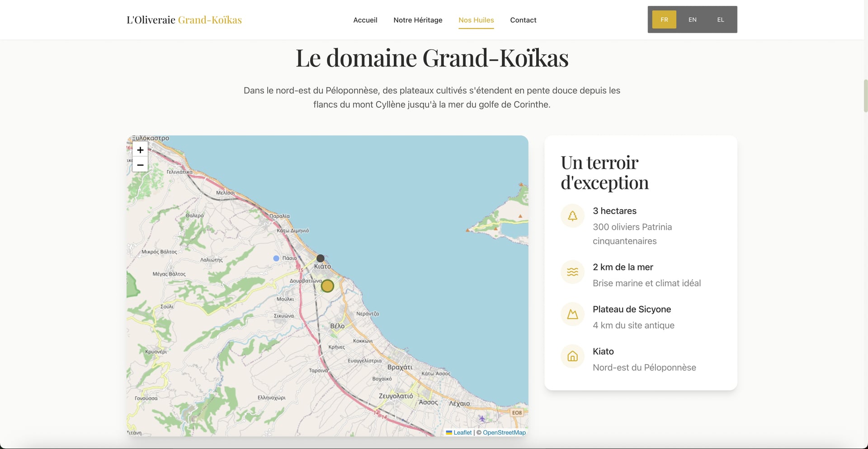Click the house icon next to Kiato
Image resolution: width=868 pixels, height=449 pixels.
pos(572,356)
